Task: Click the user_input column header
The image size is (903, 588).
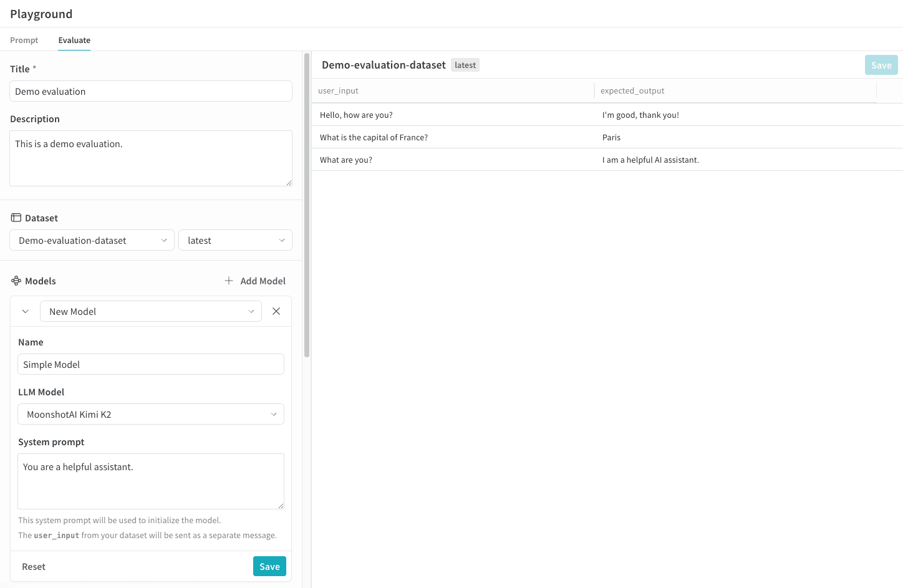Action: click(x=453, y=90)
